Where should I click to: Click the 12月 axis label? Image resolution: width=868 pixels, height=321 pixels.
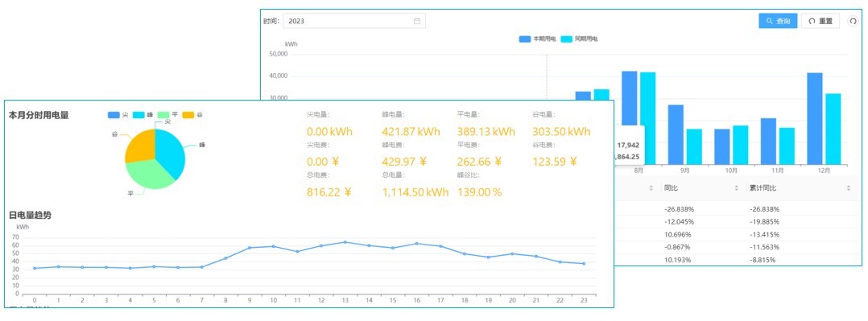click(x=824, y=171)
